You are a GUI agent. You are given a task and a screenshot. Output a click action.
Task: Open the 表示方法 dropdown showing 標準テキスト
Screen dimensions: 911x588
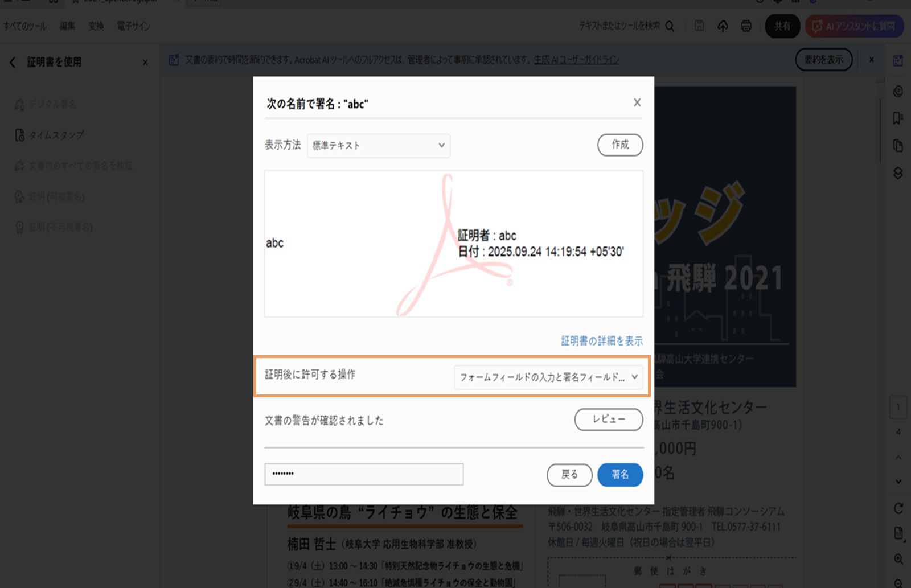click(377, 146)
